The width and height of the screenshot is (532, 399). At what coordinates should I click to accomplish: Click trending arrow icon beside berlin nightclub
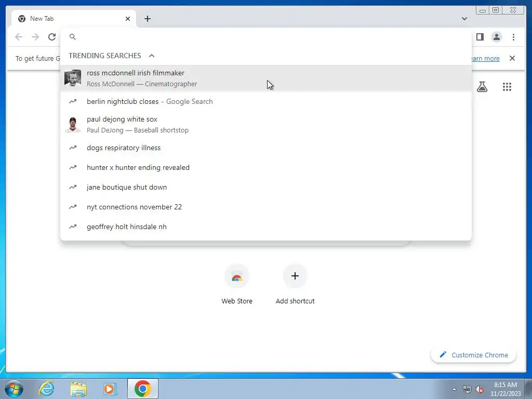73,101
